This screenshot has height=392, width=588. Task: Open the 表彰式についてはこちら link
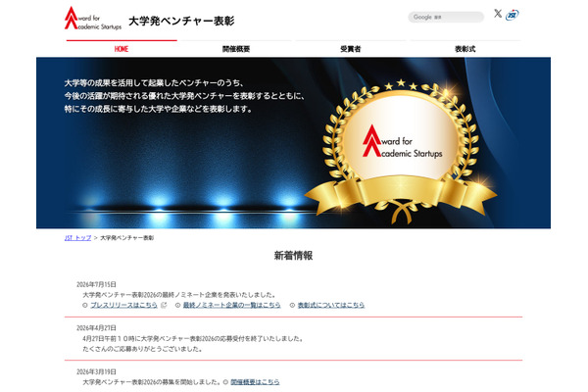tap(331, 305)
